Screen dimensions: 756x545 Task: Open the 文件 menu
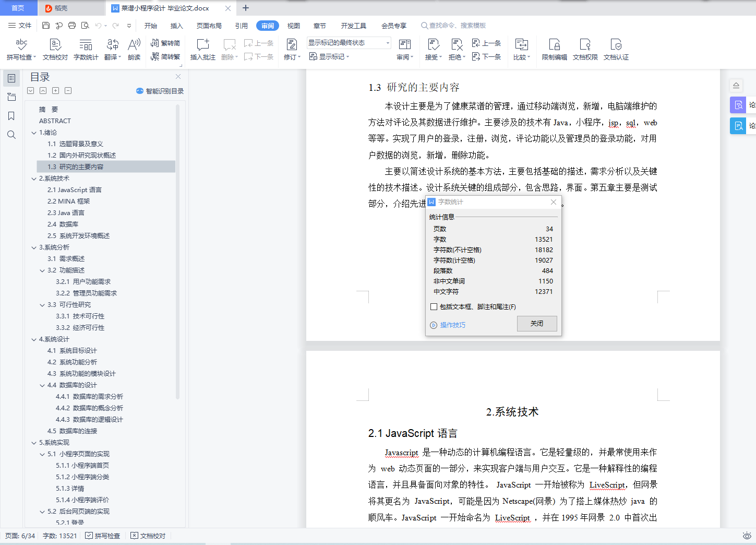click(20, 26)
